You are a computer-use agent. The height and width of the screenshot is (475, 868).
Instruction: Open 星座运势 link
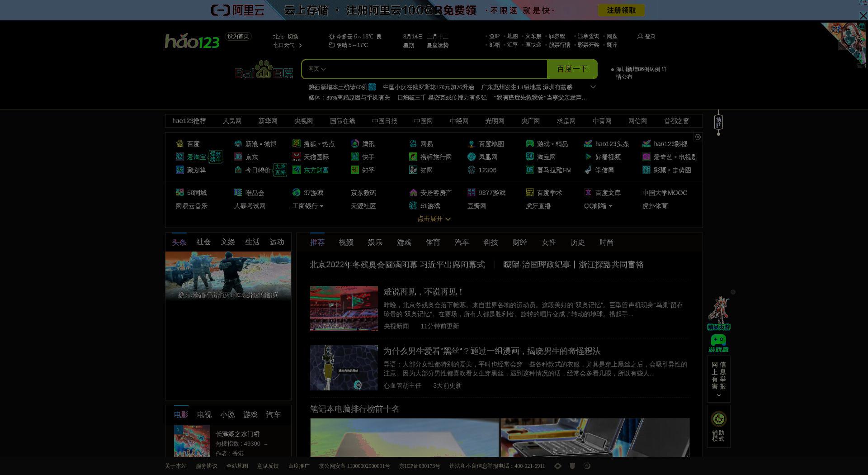[438, 45]
